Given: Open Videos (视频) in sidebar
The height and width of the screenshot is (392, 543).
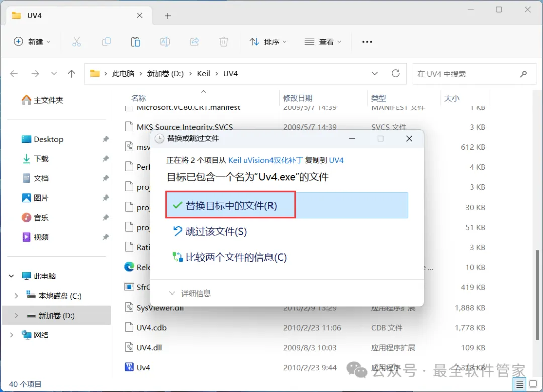Looking at the screenshot, I should pyautogui.click(x=35, y=237).
